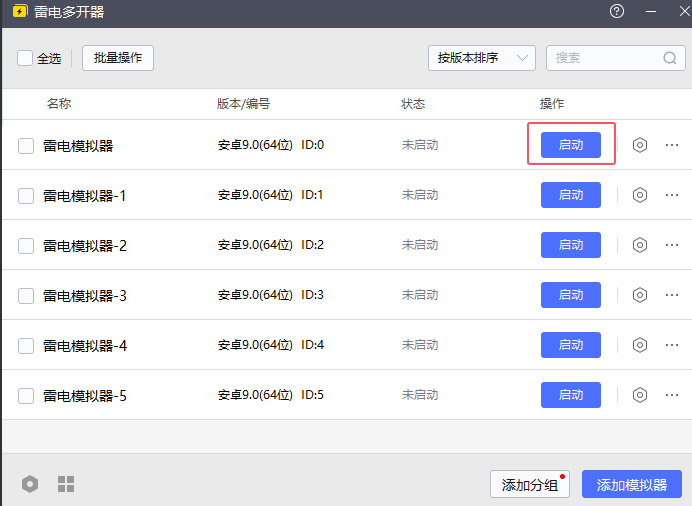Image resolution: width=692 pixels, height=506 pixels.
Task: Open settings for 雷电模拟器 ID:0
Action: click(x=639, y=145)
